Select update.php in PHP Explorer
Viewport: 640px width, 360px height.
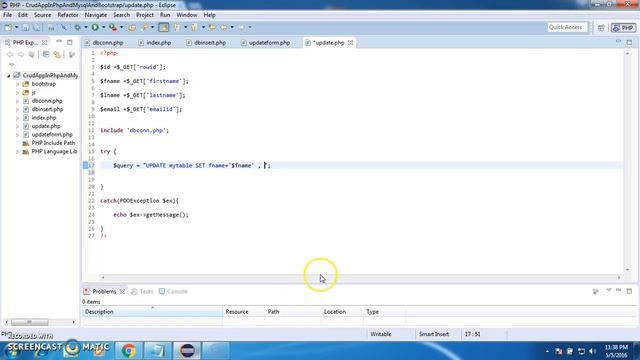coord(46,127)
